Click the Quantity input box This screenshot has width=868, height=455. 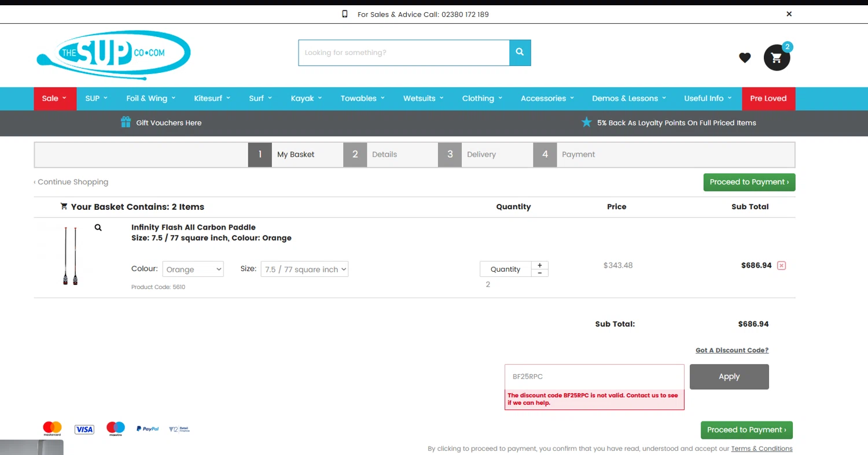505,269
